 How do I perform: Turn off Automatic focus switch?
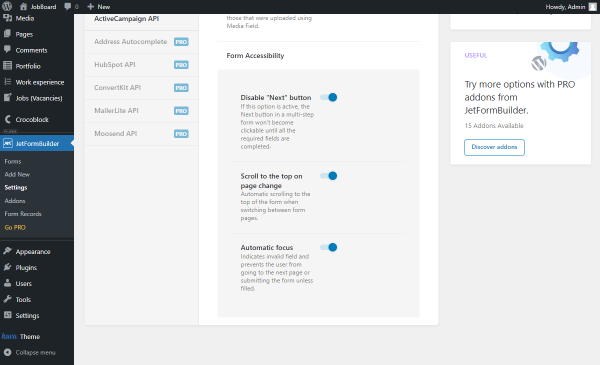click(x=329, y=248)
